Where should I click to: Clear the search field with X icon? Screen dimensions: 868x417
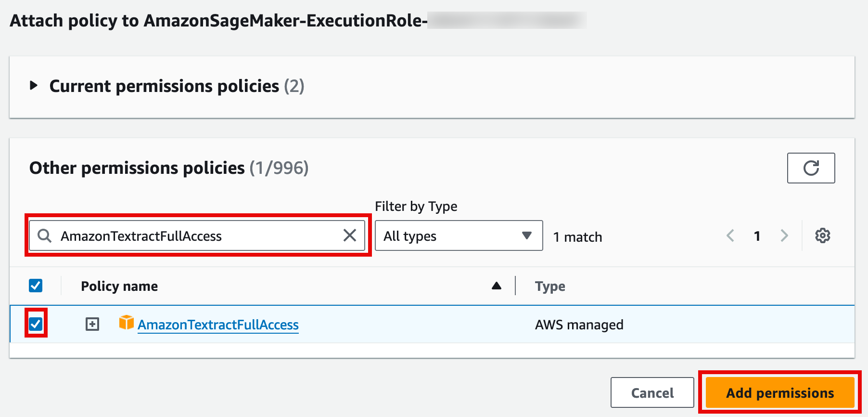[350, 235]
